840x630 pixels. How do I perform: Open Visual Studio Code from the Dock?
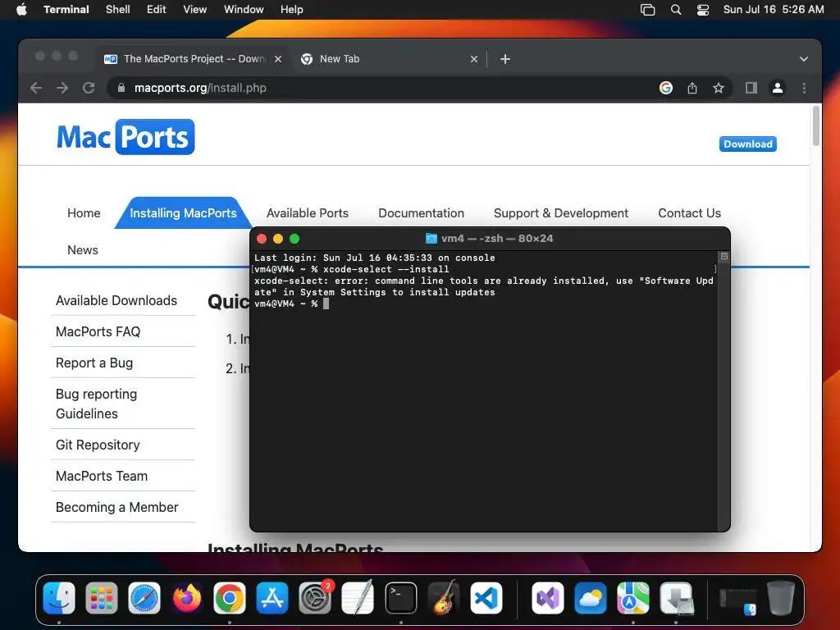click(x=486, y=598)
